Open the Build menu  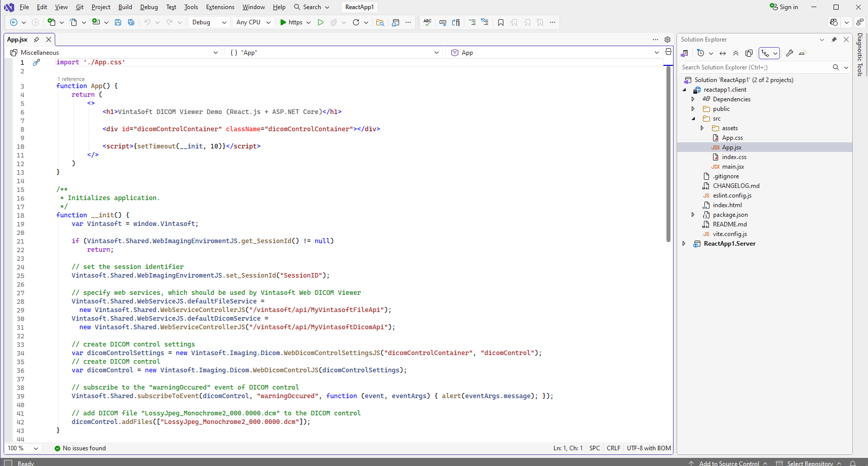[125, 7]
